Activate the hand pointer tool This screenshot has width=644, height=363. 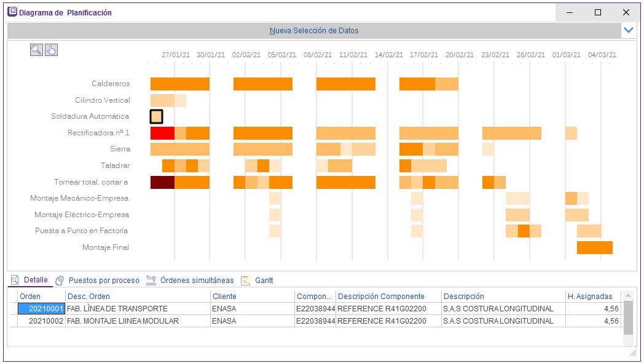(x=51, y=50)
